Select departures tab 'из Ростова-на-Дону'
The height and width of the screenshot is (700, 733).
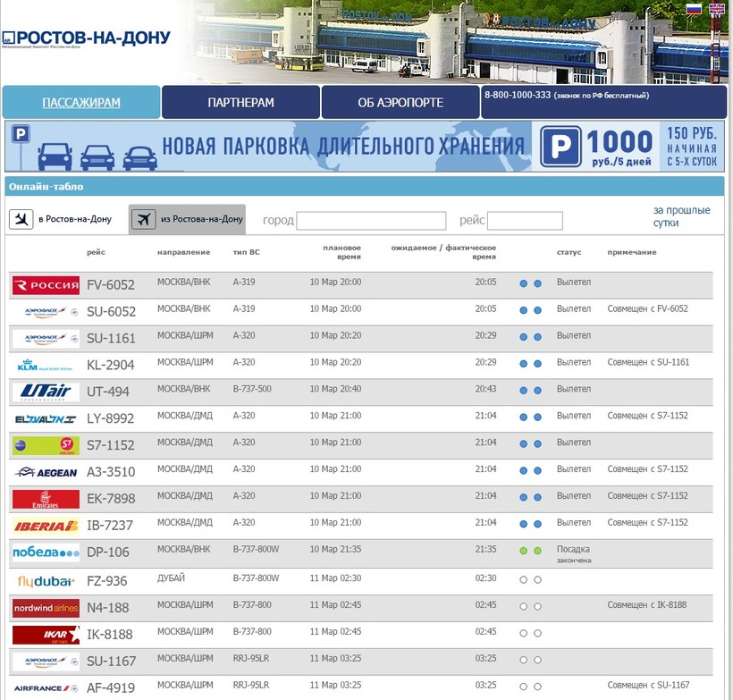[187, 219]
